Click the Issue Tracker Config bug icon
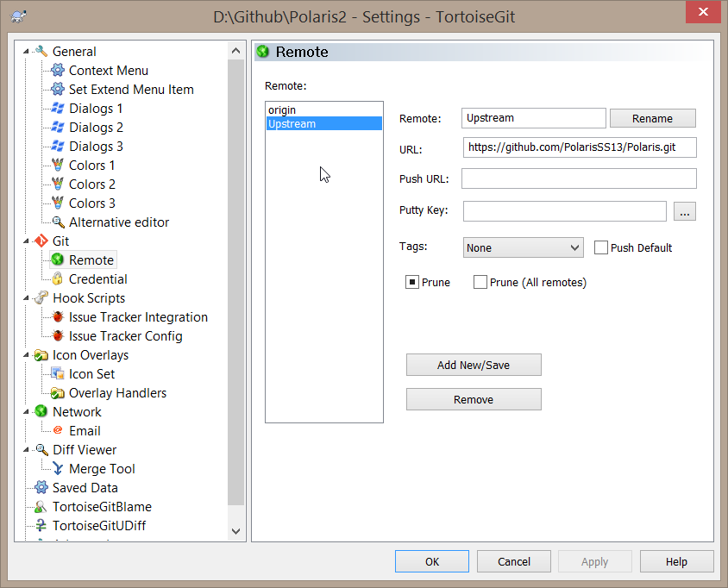The height and width of the screenshot is (588, 728). click(x=58, y=336)
